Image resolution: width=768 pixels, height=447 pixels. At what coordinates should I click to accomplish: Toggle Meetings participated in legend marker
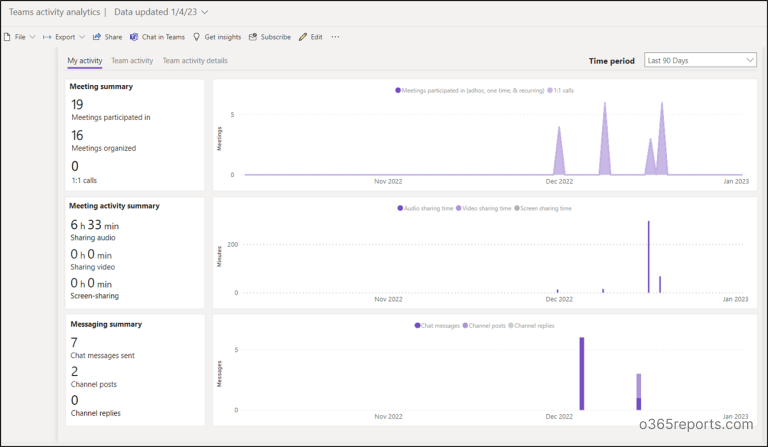click(x=398, y=91)
